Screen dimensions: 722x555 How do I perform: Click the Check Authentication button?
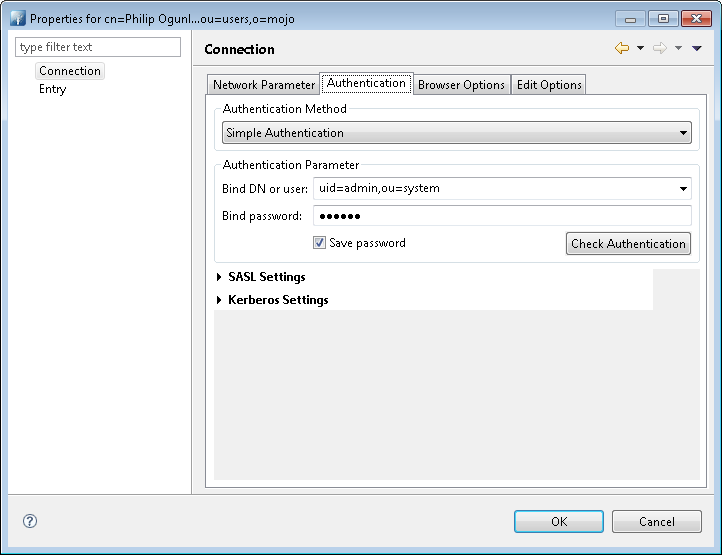[x=628, y=244]
